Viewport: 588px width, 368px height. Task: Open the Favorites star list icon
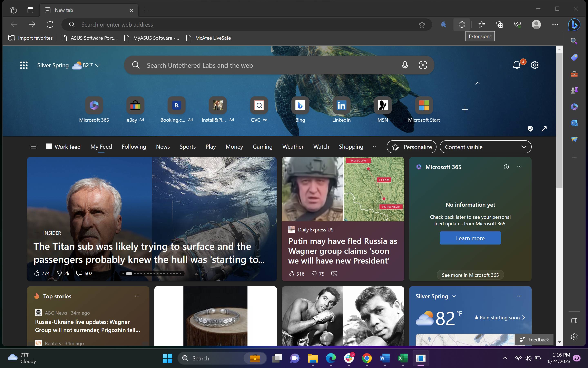[x=481, y=25]
